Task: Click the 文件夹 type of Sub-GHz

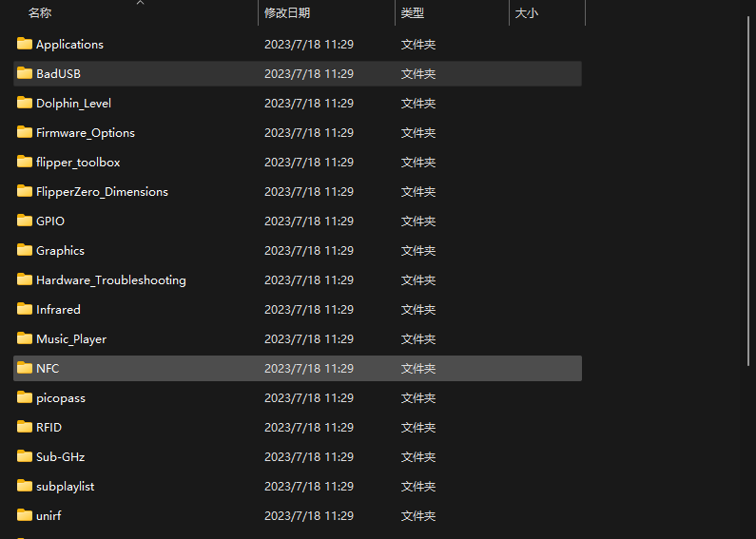Action: pos(418,456)
